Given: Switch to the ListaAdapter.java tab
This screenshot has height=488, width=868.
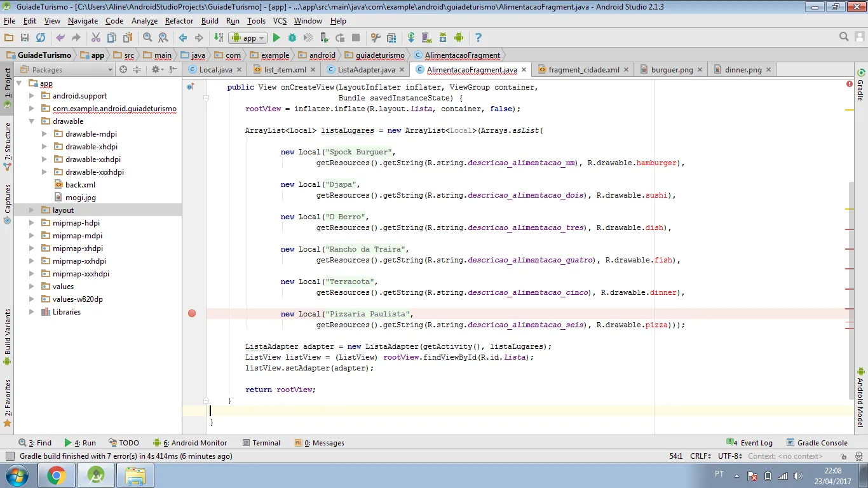Looking at the screenshot, I should click(x=365, y=70).
